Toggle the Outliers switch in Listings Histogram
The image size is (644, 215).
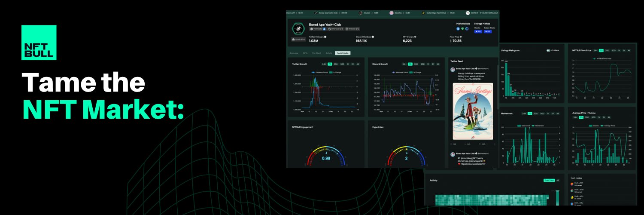[548, 50]
